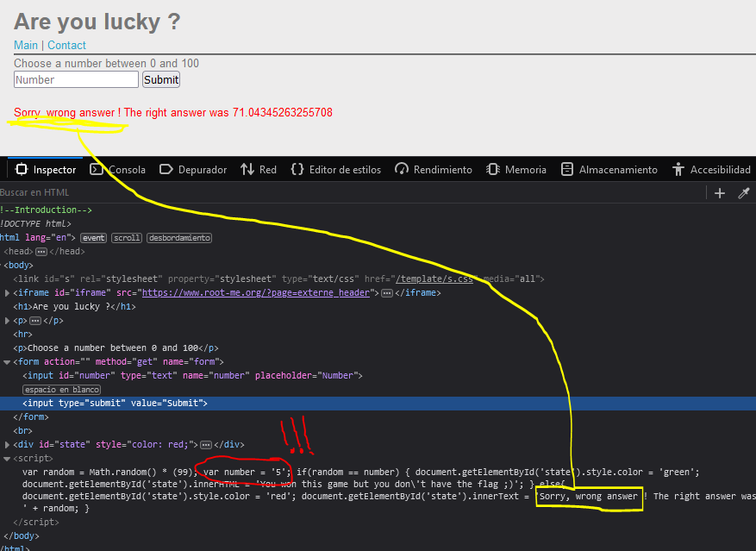Click the Main link
Screen dimensions: 756x551
(26, 45)
